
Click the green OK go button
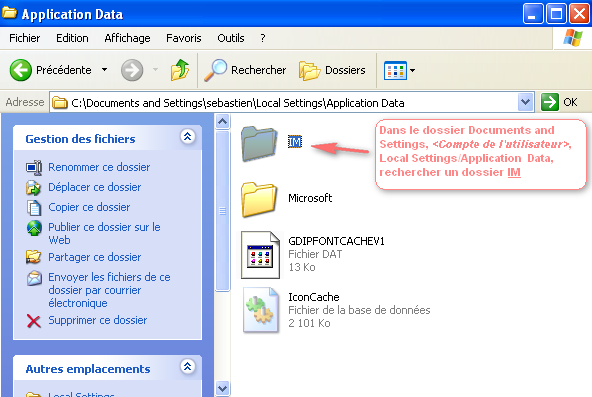coord(559,102)
